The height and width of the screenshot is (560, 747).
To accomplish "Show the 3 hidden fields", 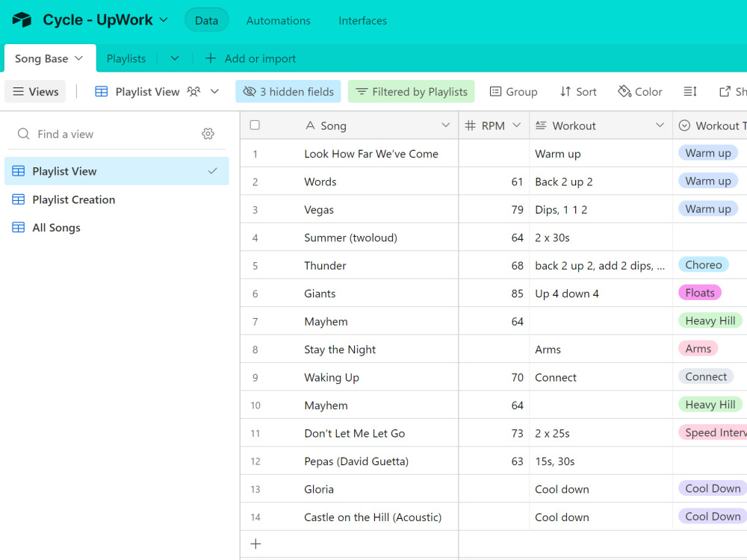I will 288,91.
